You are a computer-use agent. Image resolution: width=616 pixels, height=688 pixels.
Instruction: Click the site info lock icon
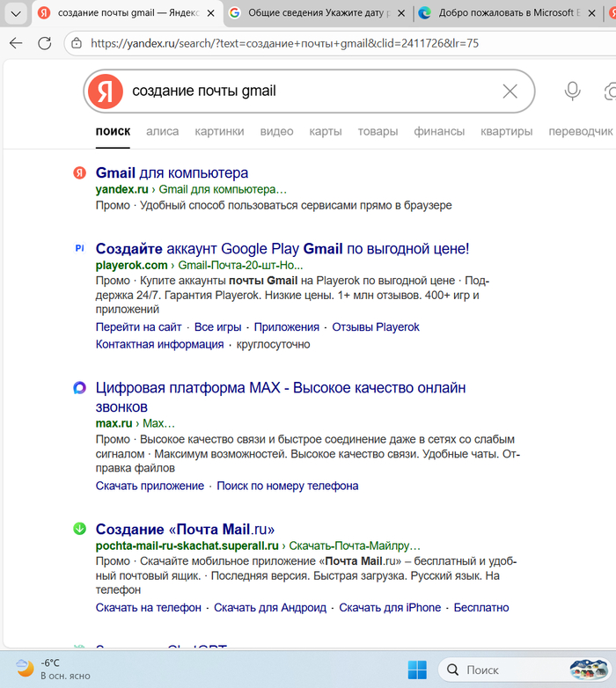[77, 43]
